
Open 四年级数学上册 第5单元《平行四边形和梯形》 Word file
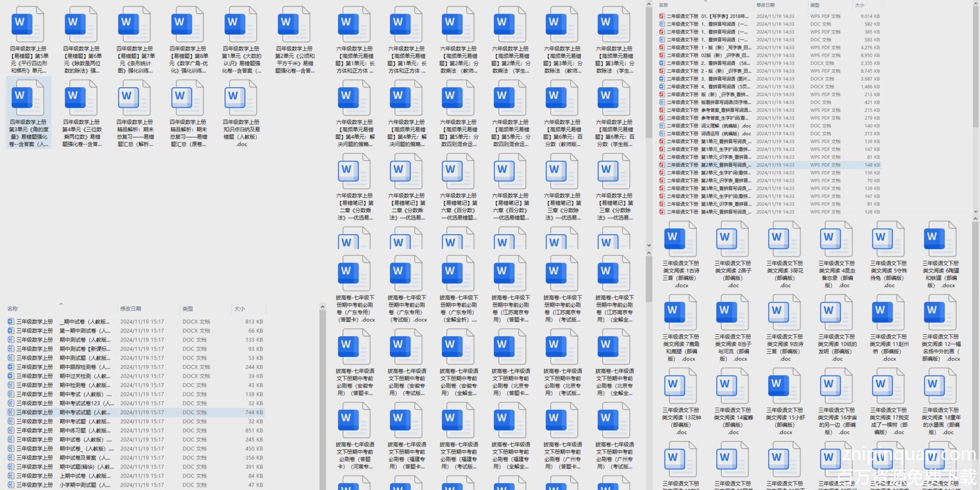(x=28, y=24)
